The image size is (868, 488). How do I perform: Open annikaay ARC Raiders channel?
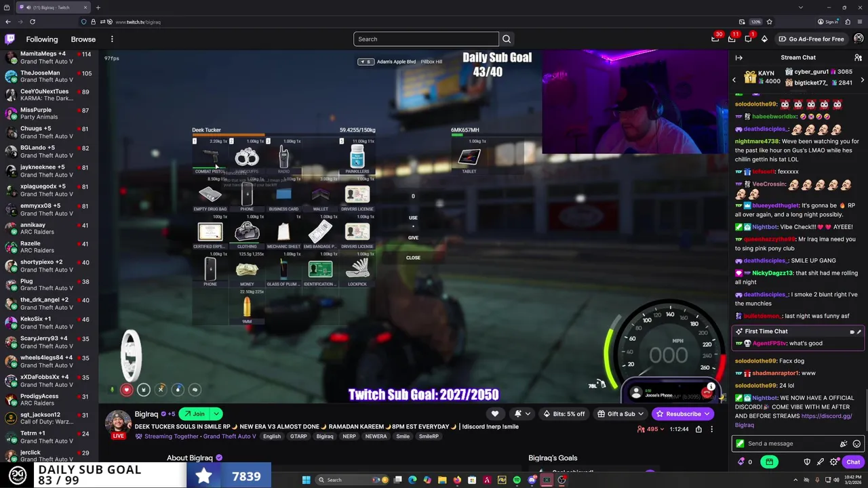point(49,228)
